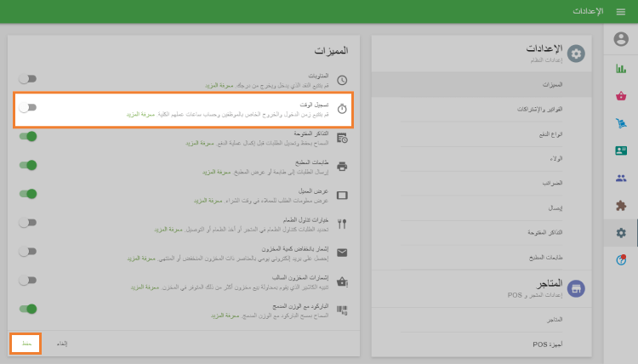Screen dimensions: 638x364
Task: Click the حفظ save button
Action: 26,344
